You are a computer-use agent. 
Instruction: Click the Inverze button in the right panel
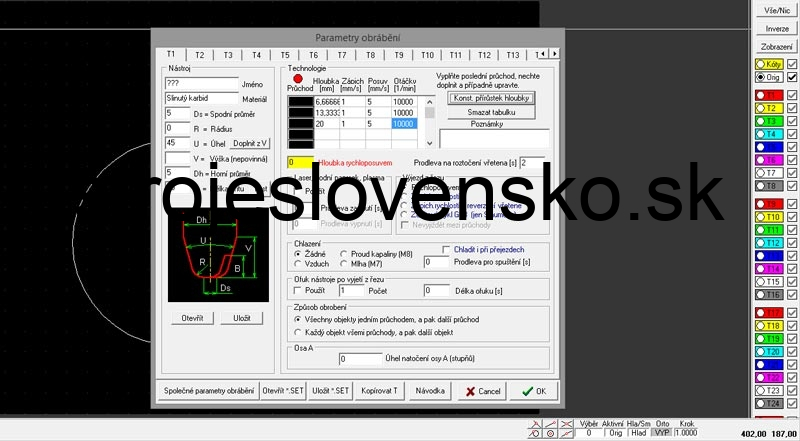point(777,29)
